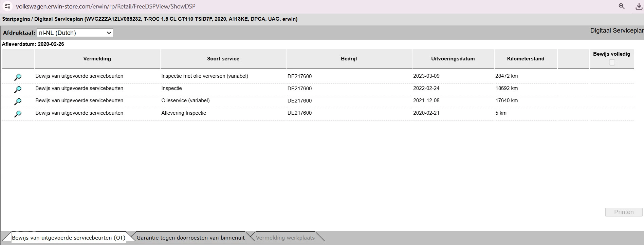Viewport: 644px width, 245px height.
Task: Switch to Garantie tegen doorroesten van binnenuit tab
Action: (190, 238)
